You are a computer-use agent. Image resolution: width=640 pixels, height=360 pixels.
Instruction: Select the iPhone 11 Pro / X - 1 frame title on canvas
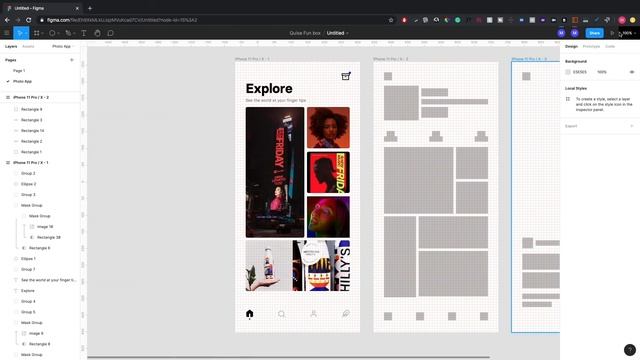click(x=252, y=59)
